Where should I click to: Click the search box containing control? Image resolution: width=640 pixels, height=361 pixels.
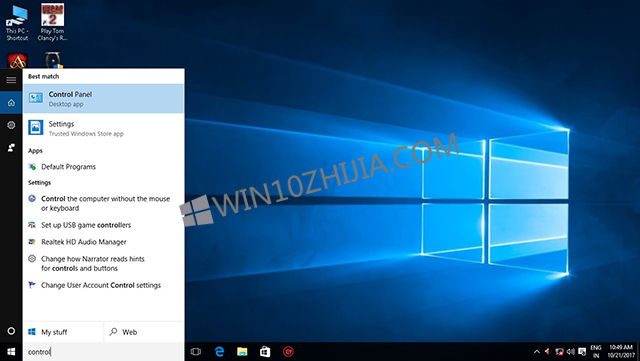[104, 352]
